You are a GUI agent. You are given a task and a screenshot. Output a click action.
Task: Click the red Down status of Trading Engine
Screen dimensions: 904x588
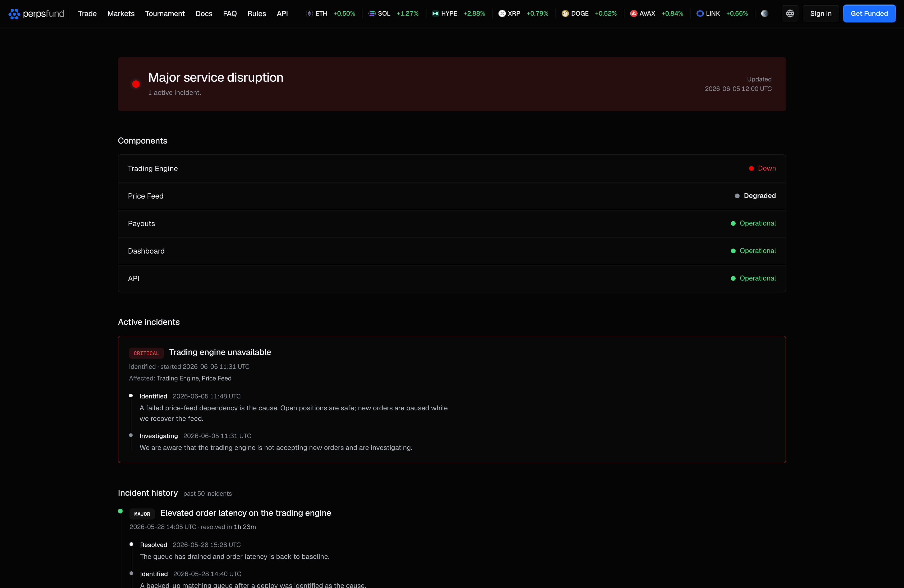pyautogui.click(x=762, y=168)
